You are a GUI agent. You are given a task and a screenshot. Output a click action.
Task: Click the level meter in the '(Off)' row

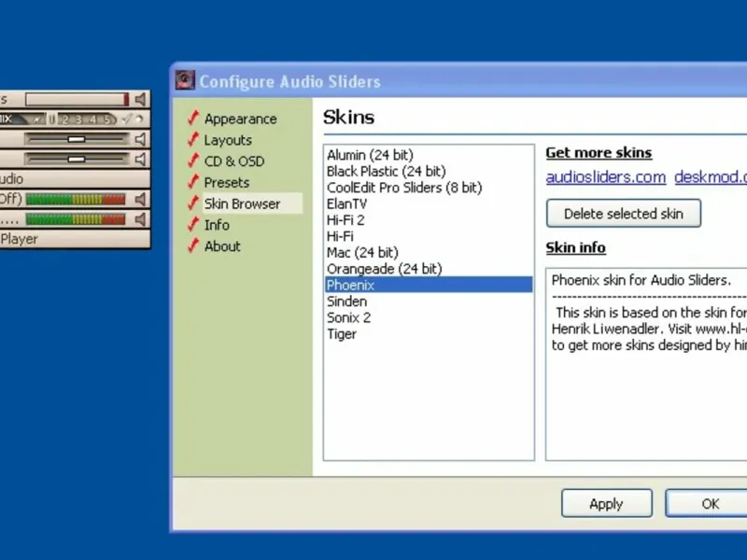point(76,199)
